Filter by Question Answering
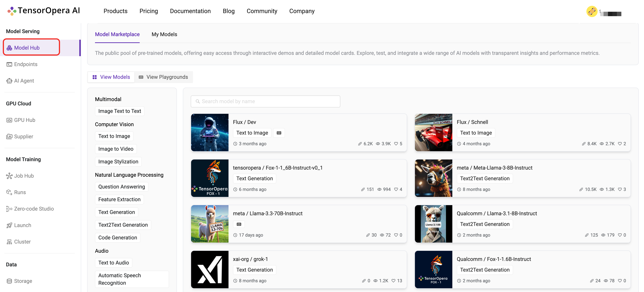The width and height of the screenshot is (644, 292). point(122,187)
